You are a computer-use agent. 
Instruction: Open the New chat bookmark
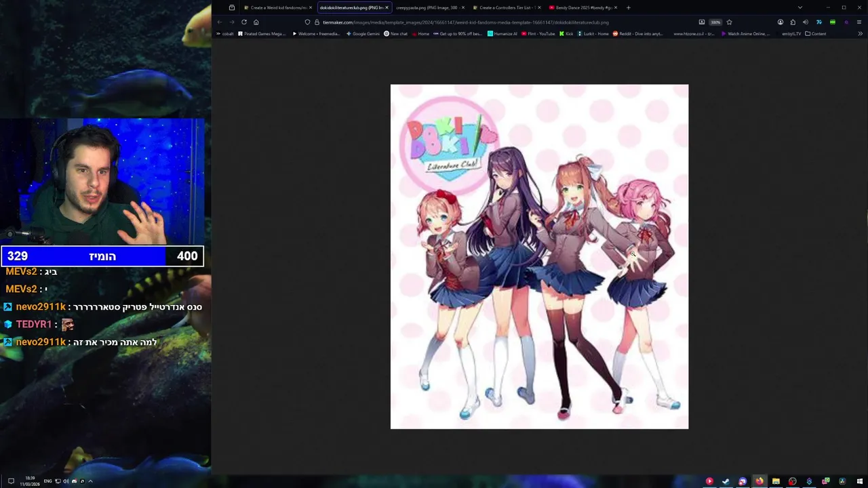(x=395, y=34)
